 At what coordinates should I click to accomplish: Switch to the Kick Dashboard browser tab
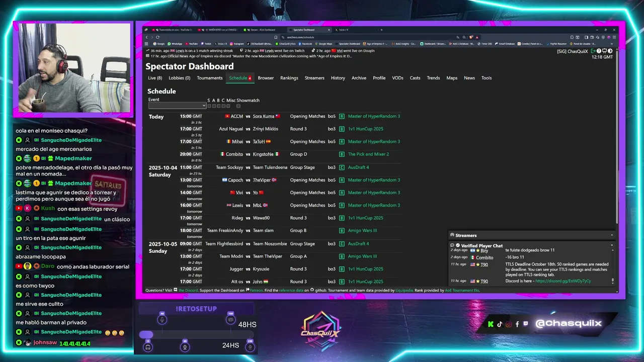click(x=262, y=30)
